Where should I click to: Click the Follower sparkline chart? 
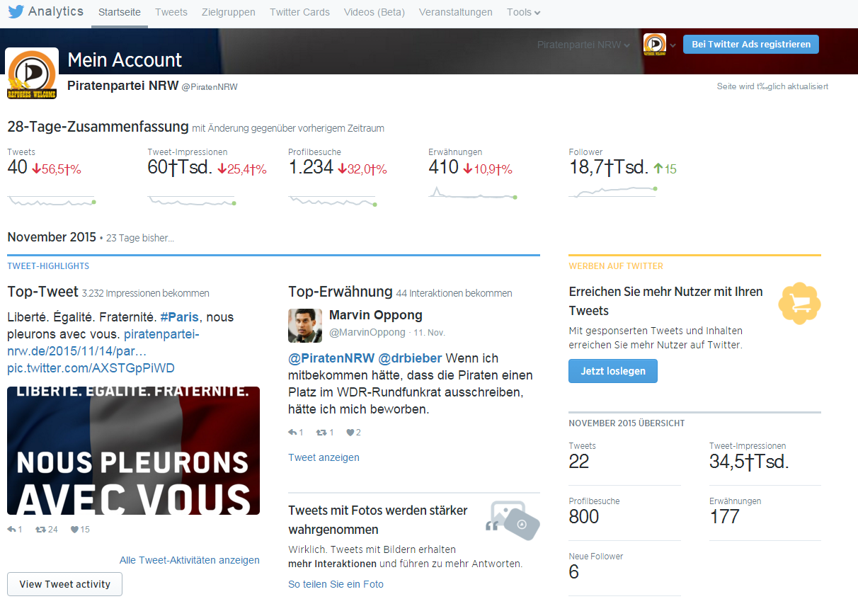coord(613,191)
